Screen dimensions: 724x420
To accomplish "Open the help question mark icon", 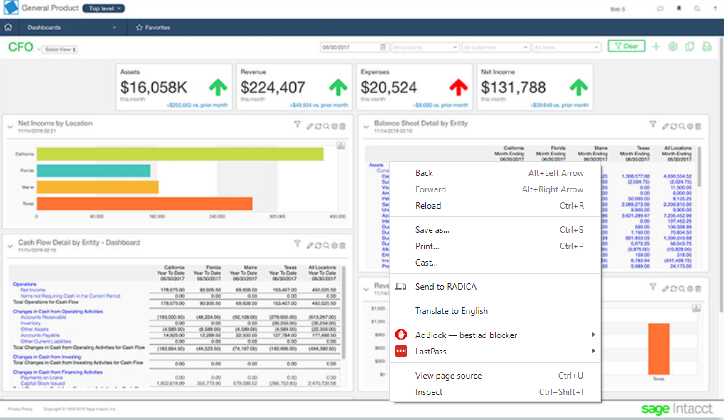I will [x=715, y=8].
